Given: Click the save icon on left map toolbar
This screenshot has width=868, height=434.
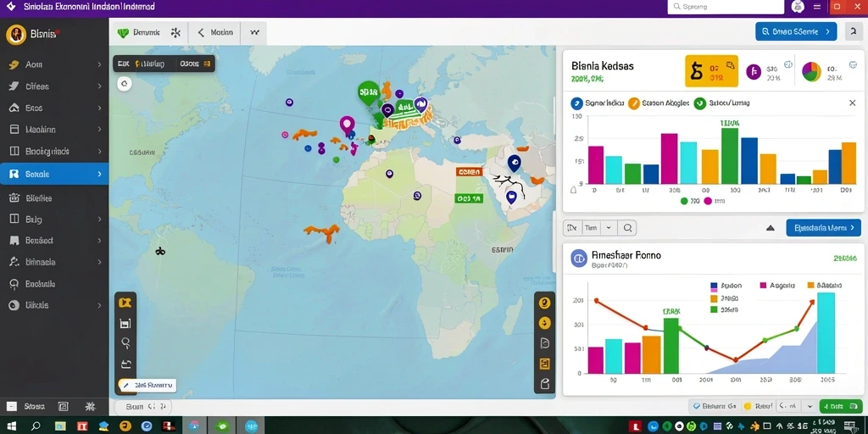Looking at the screenshot, I should pos(125,323).
